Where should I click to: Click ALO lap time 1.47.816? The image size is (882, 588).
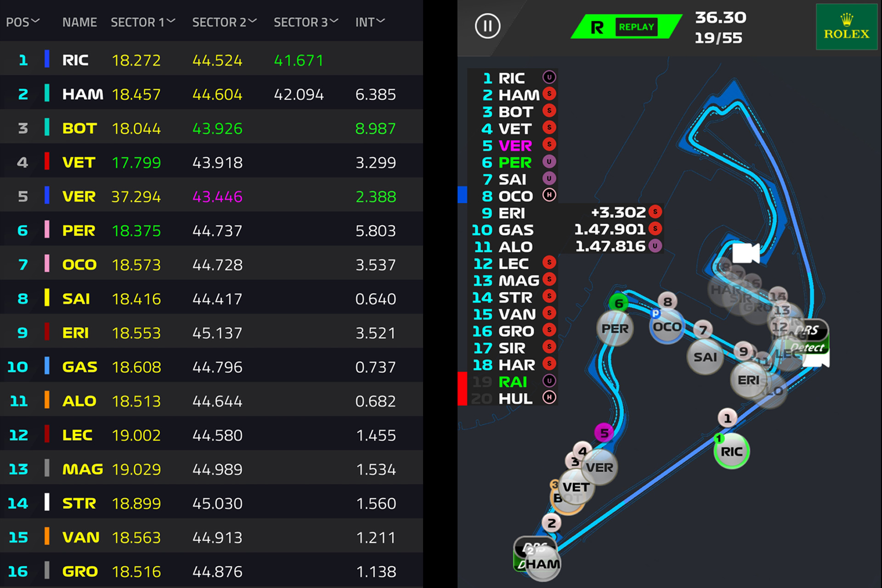610,246
